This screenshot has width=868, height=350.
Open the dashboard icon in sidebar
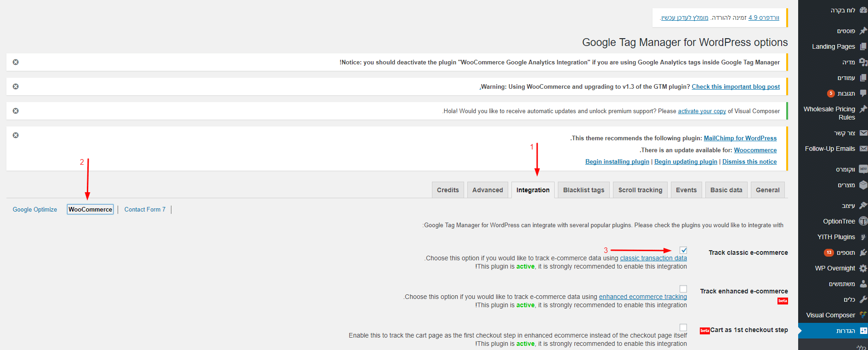(863, 10)
